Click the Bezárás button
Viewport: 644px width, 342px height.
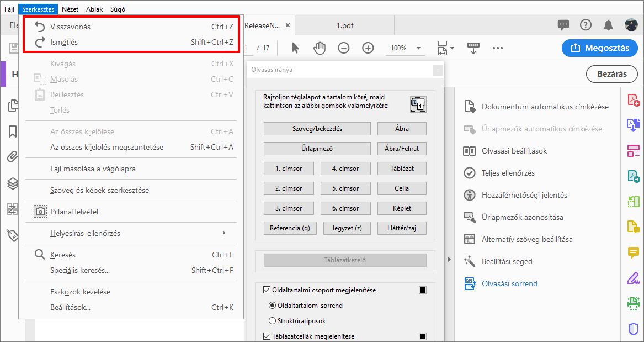pos(611,74)
